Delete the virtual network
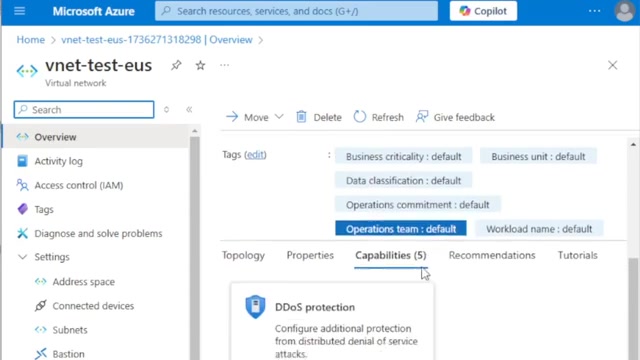 (x=319, y=117)
